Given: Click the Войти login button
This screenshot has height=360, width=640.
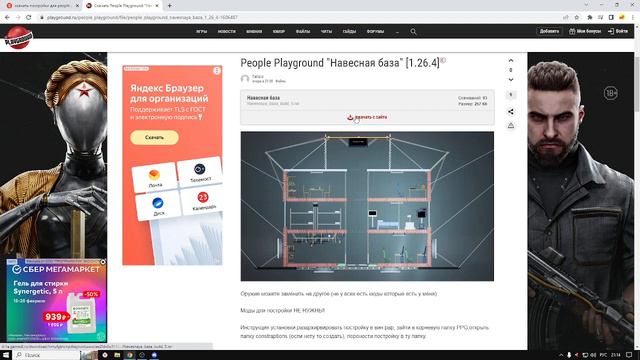Looking at the screenshot, I should point(618,31).
